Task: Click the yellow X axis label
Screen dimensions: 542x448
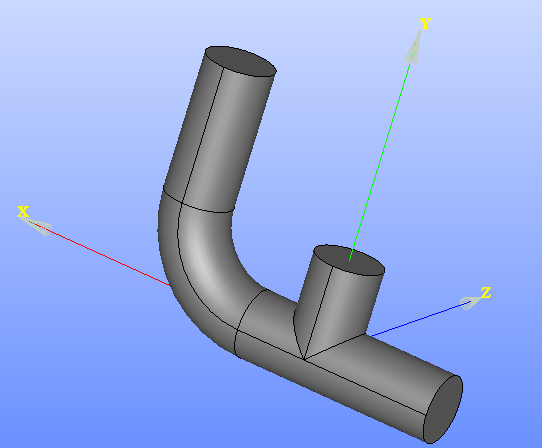Action: pos(23,212)
